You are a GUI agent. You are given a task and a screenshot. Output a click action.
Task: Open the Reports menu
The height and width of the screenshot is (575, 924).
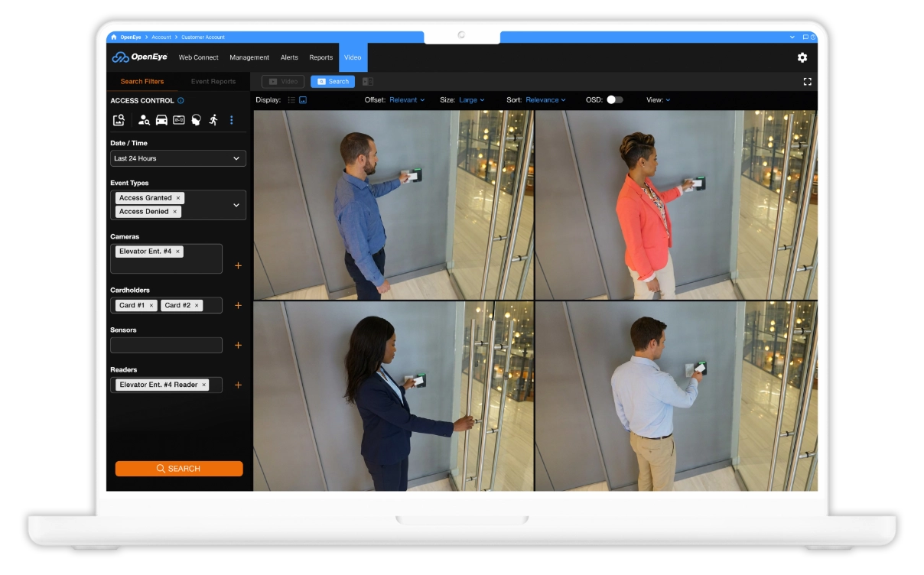(x=321, y=57)
